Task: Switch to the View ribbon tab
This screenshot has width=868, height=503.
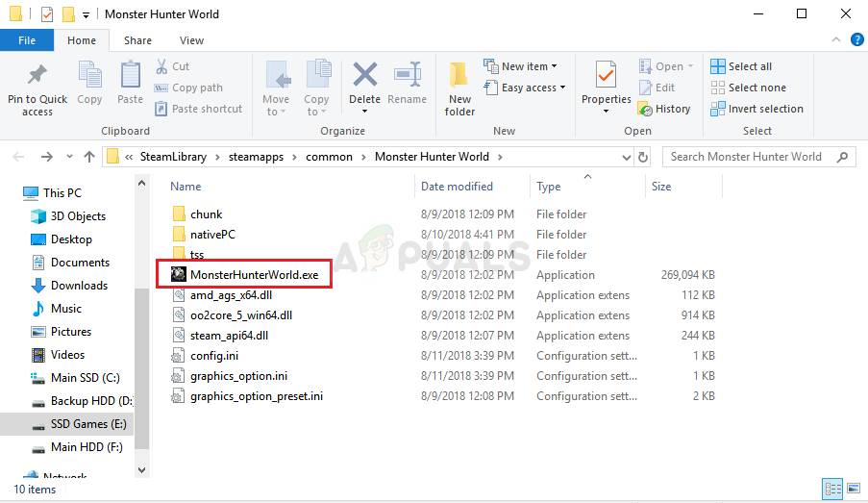Action: (x=191, y=40)
